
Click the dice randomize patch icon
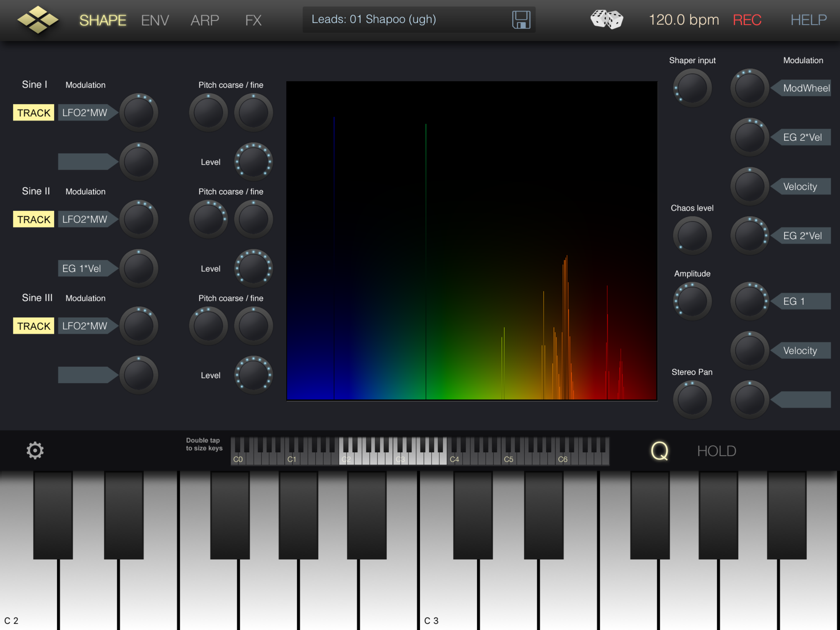coord(606,19)
